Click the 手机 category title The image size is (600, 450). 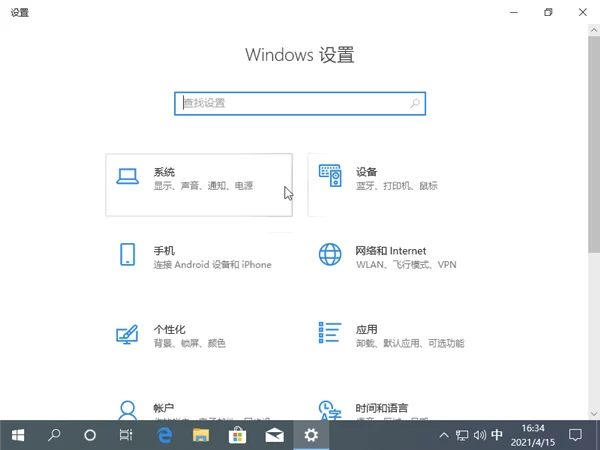click(164, 251)
